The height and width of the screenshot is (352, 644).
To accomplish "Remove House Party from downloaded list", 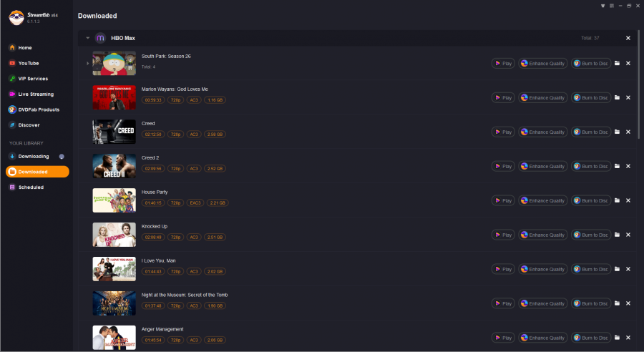I will point(628,200).
